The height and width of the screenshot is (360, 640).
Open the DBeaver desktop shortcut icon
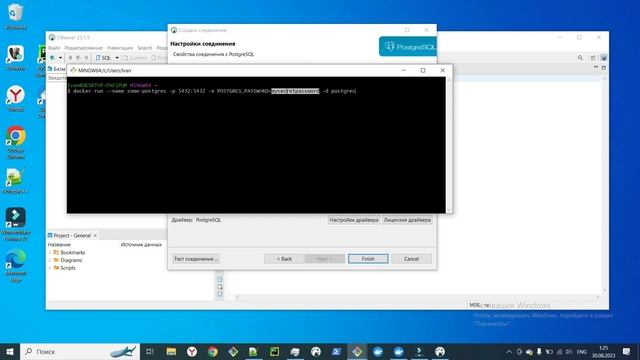click(16, 58)
